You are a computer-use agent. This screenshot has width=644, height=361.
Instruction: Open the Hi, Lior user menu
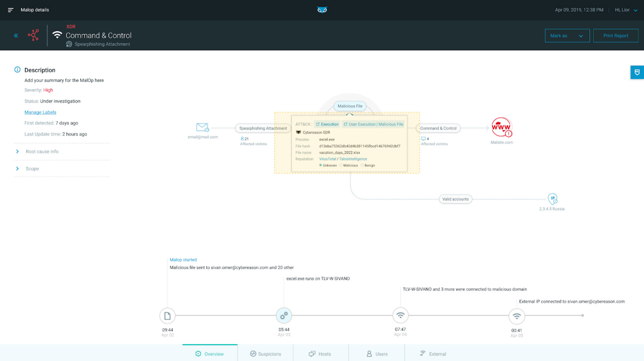[626, 10]
